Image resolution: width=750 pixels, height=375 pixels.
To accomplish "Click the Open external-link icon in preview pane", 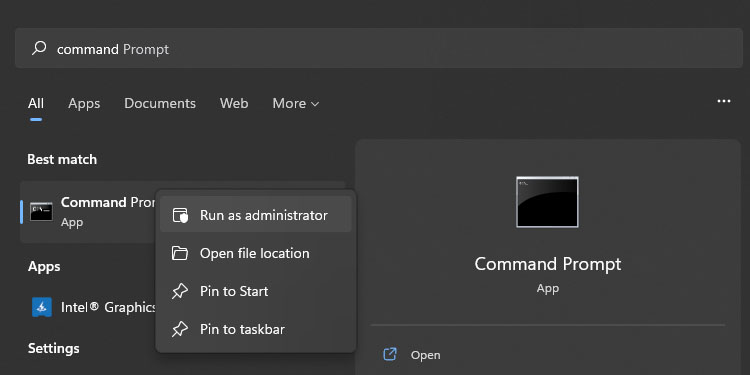I will coord(390,354).
